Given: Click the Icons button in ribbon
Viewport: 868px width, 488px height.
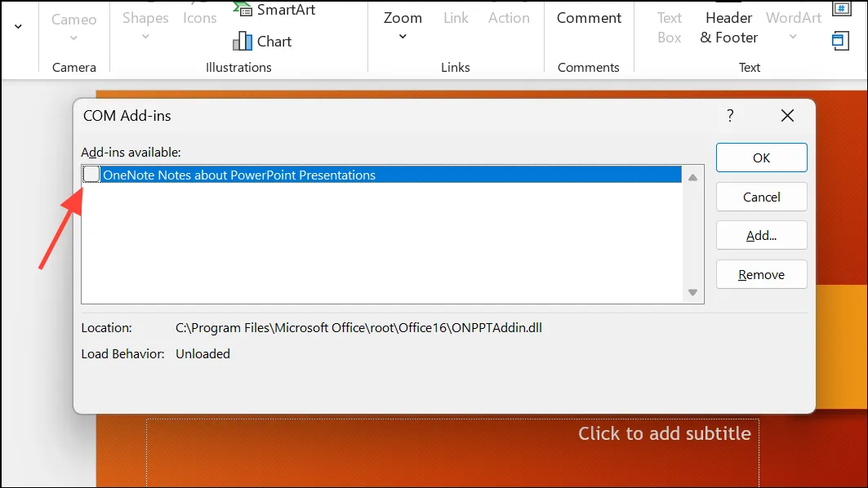Looking at the screenshot, I should 199,18.
